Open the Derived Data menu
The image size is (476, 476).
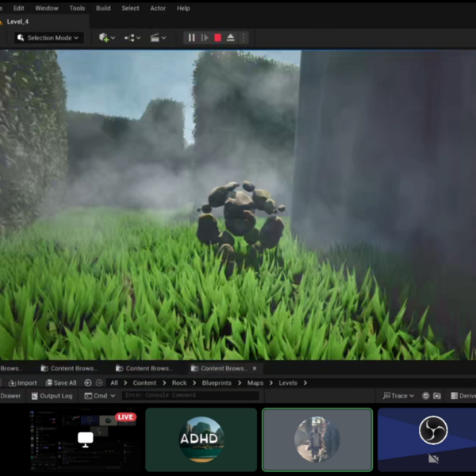click(463, 396)
